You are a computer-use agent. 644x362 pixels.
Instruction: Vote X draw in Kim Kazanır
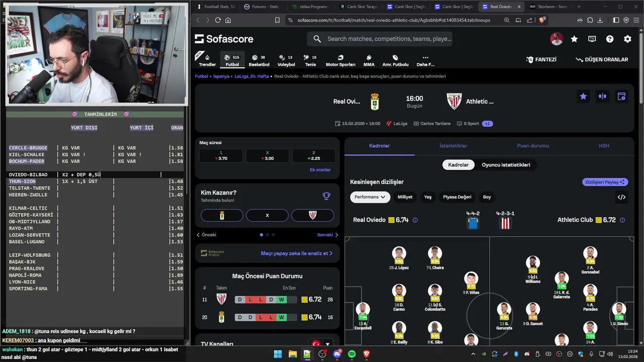[267, 215]
